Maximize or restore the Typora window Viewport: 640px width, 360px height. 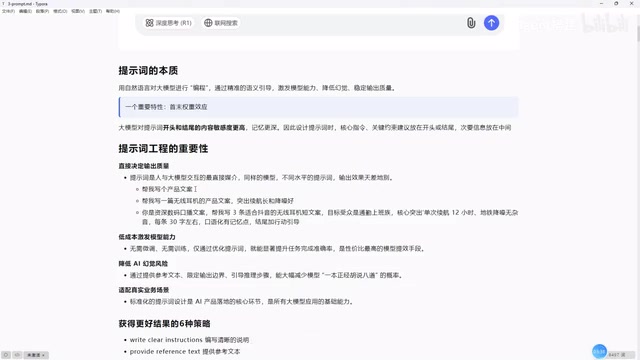(616, 4)
